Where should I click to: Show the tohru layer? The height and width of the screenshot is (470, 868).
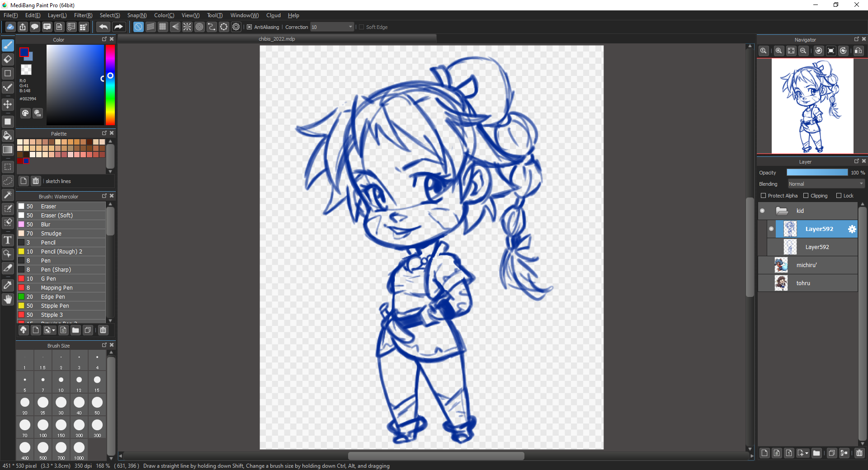click(x=763, y=283)
